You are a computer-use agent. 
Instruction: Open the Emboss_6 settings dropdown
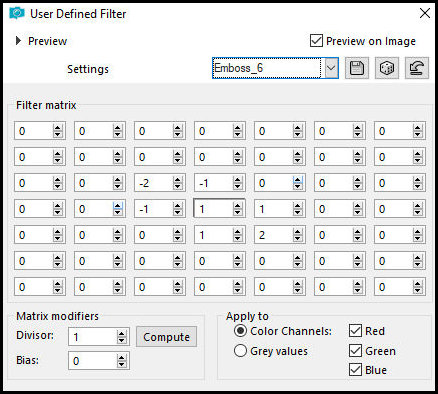331,68
